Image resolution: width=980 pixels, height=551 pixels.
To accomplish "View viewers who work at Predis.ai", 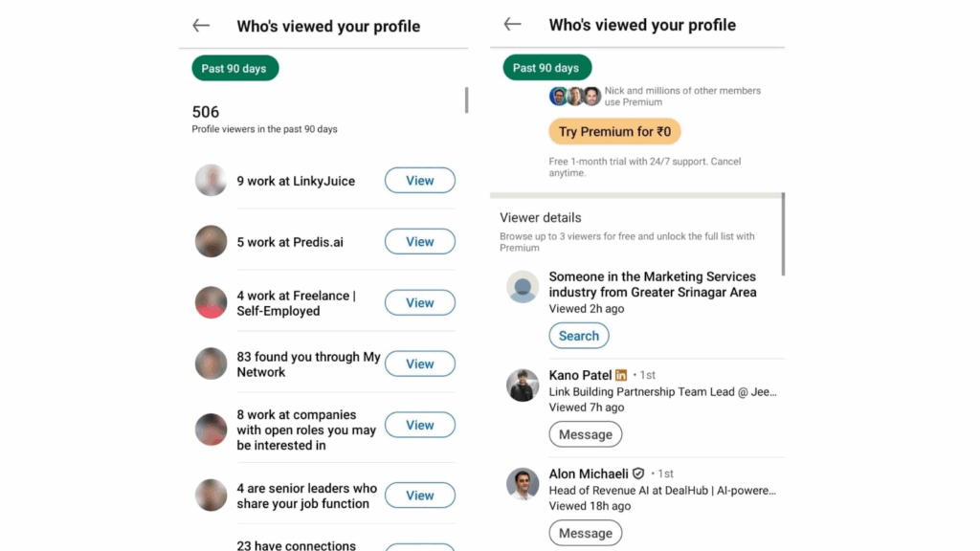I will [x=419, y=242].
